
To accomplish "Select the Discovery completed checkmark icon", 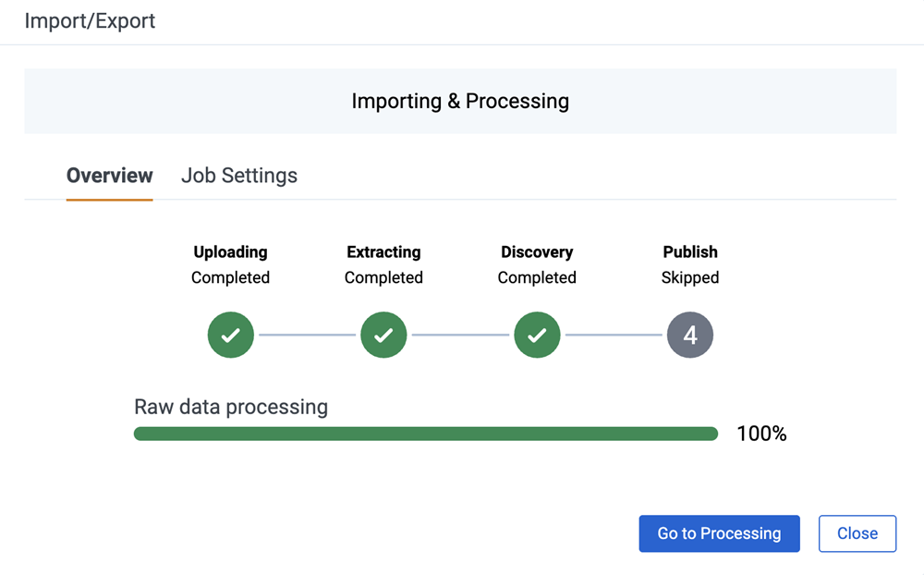I will pos(537,335).
